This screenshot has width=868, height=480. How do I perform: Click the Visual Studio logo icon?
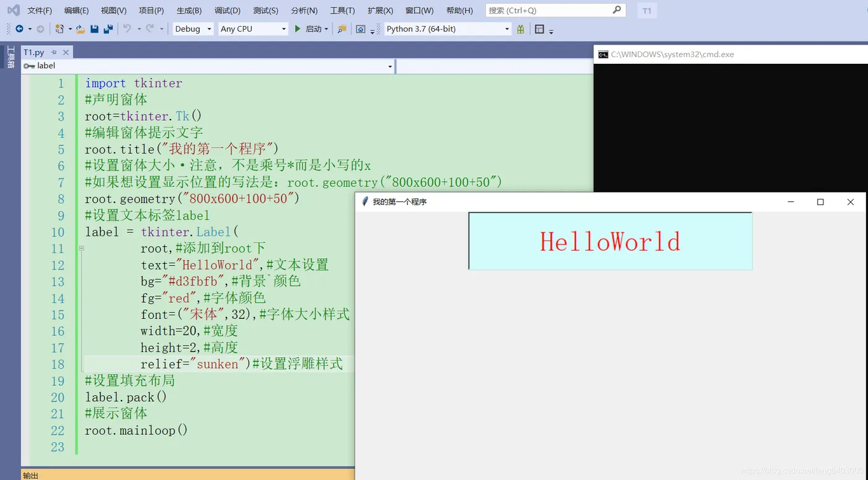coord(13,10)
